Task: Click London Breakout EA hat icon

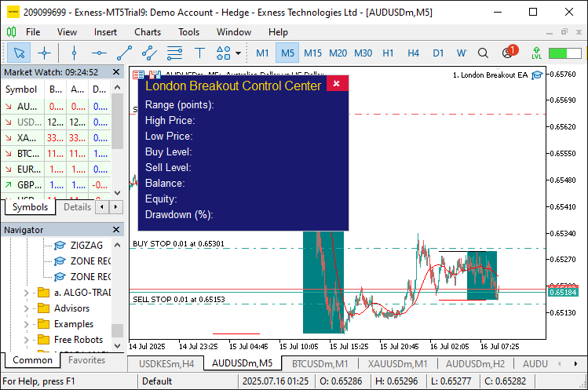Action: click(537, 75)
